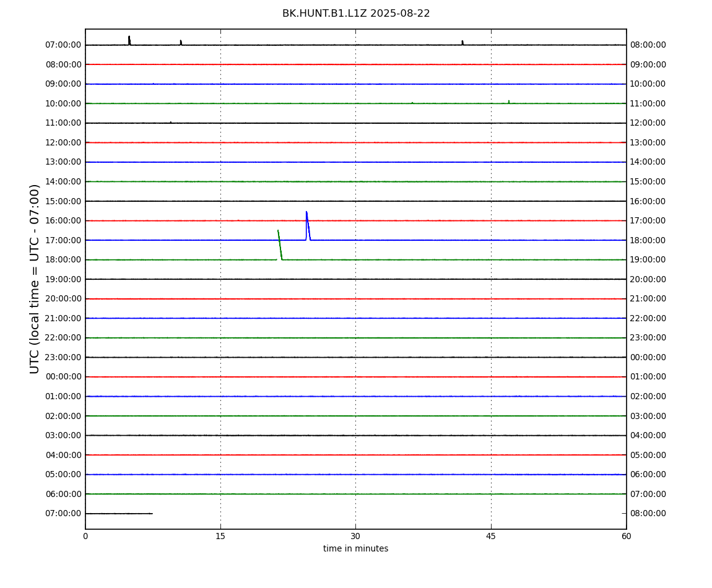Click the left-axis start time label 23:00:00
The width and height of the screenshot is (712, 588).
coord(63,357)
